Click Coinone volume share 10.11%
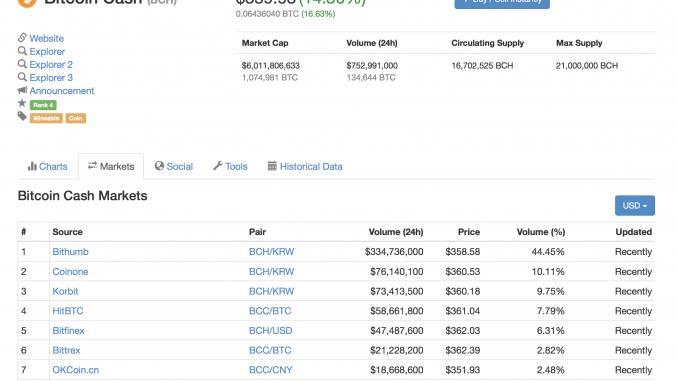Image resolution: width=678 pixels, height=381 pixels. [548, 272]
